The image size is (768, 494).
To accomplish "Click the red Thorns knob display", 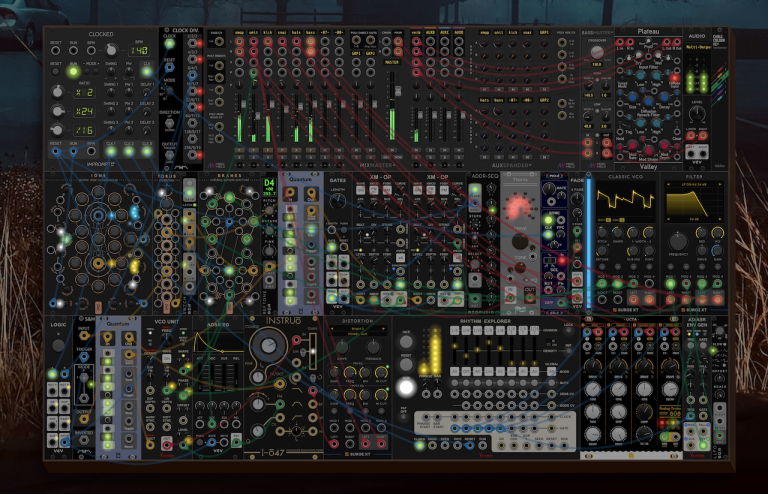I will (519, 207).
